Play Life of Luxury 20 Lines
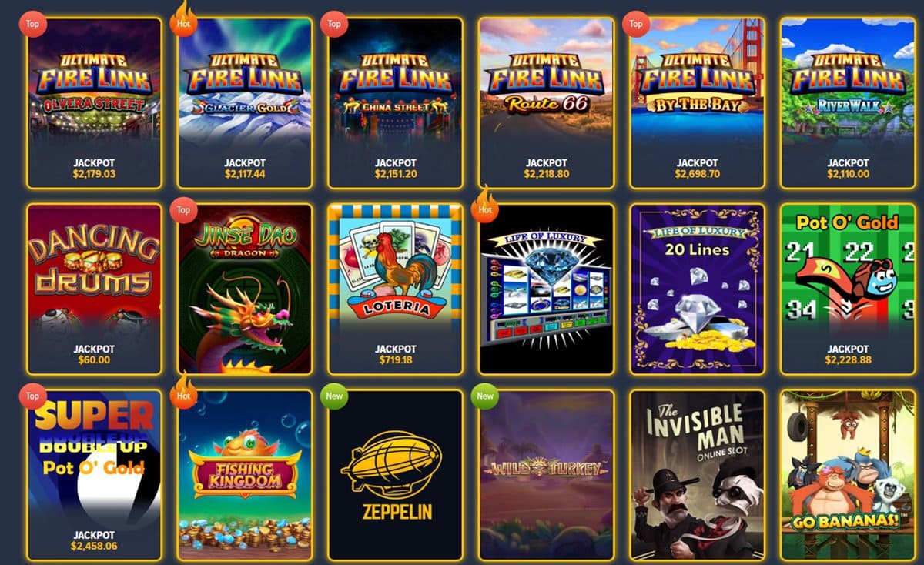The height and width of the screenshot is (565, 924). (698, 289)
